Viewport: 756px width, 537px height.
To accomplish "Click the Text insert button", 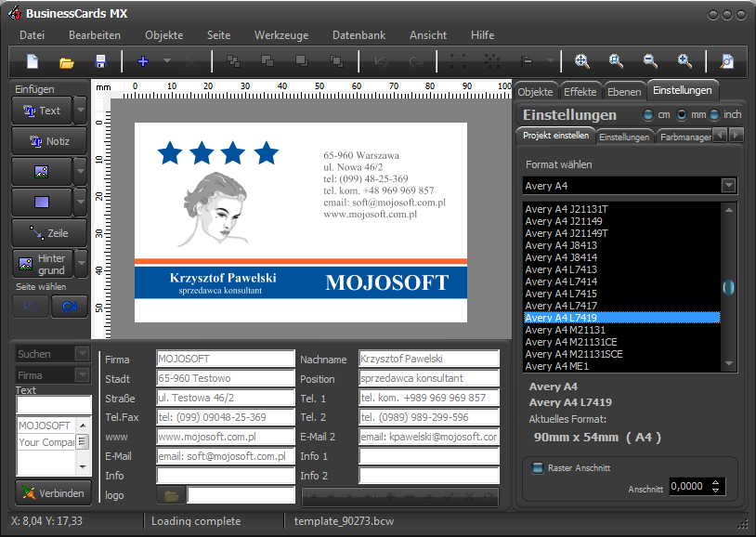I will pyautogui.click(x=42, y=111).
